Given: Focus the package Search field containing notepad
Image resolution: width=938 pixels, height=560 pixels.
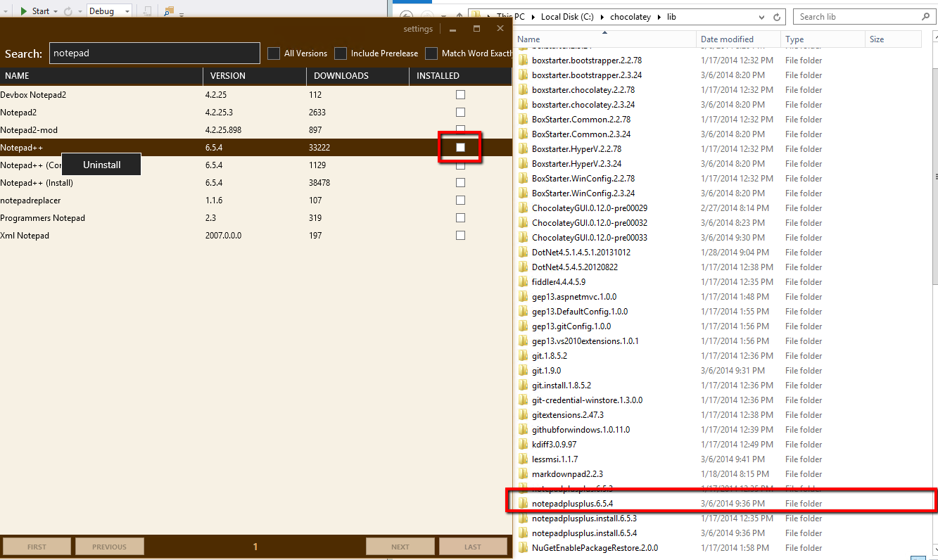Looking at the screenshot, I should 155,53.
